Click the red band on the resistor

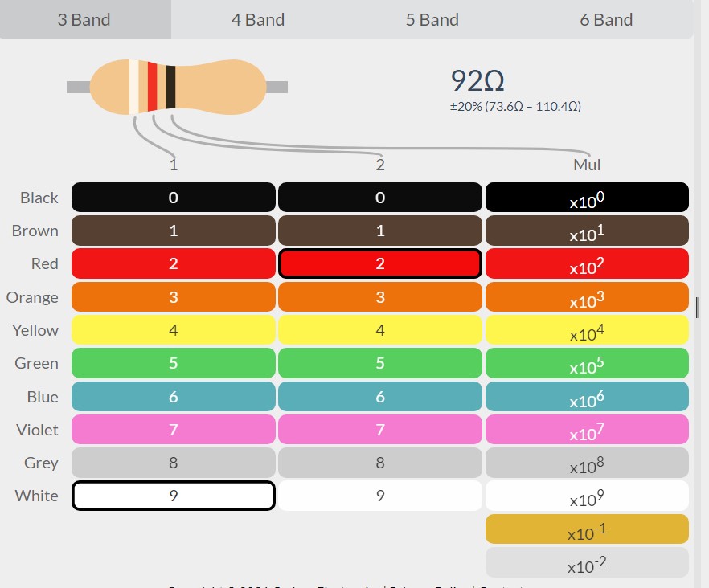click(x=153, y=87)
